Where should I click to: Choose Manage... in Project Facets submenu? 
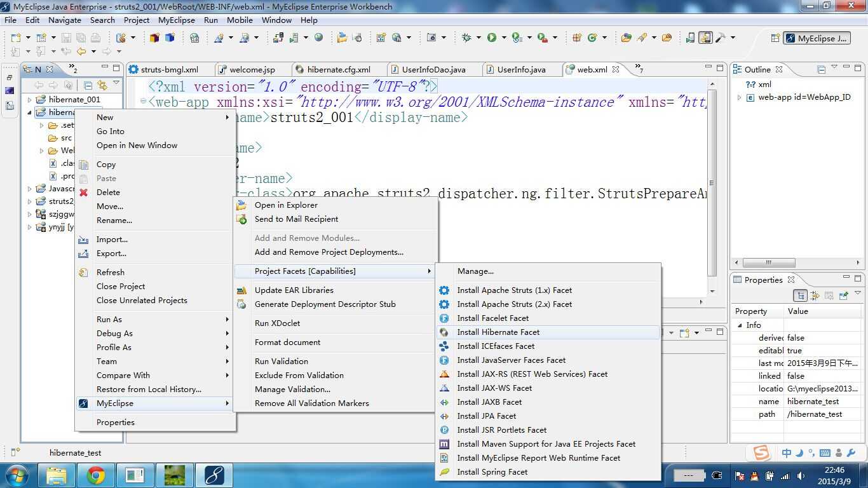tap(548, 271)
